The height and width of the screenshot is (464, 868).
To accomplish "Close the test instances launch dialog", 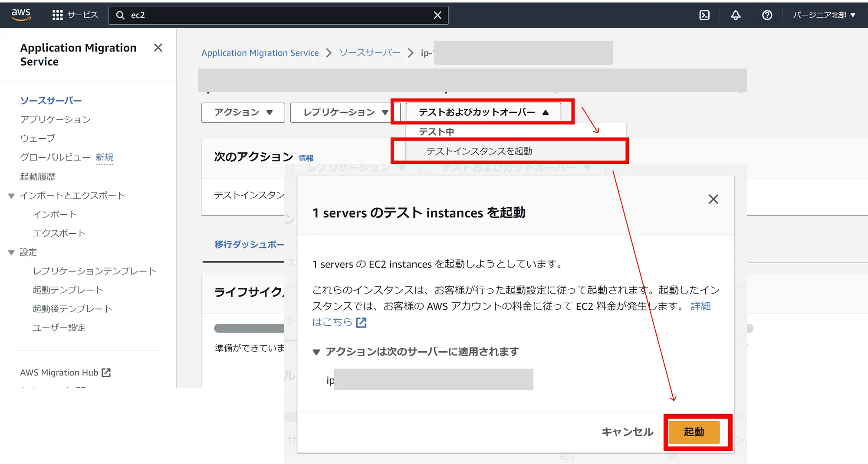I will tap(713, 199).
